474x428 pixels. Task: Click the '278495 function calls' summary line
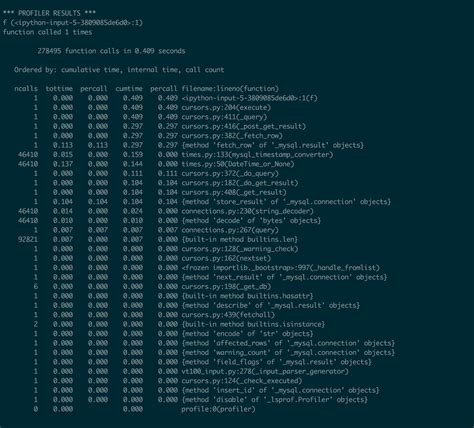tap(111, 51)
